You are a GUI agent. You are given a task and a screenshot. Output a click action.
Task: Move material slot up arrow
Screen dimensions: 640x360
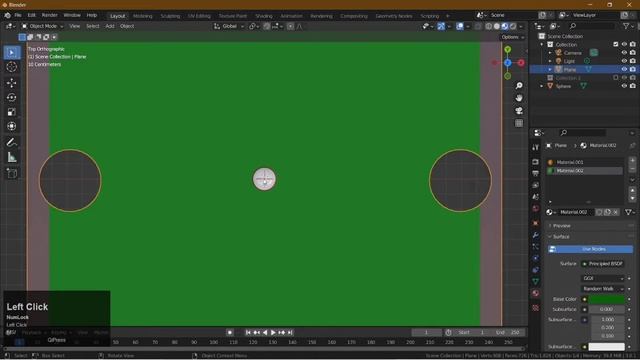tap(632, 190)
